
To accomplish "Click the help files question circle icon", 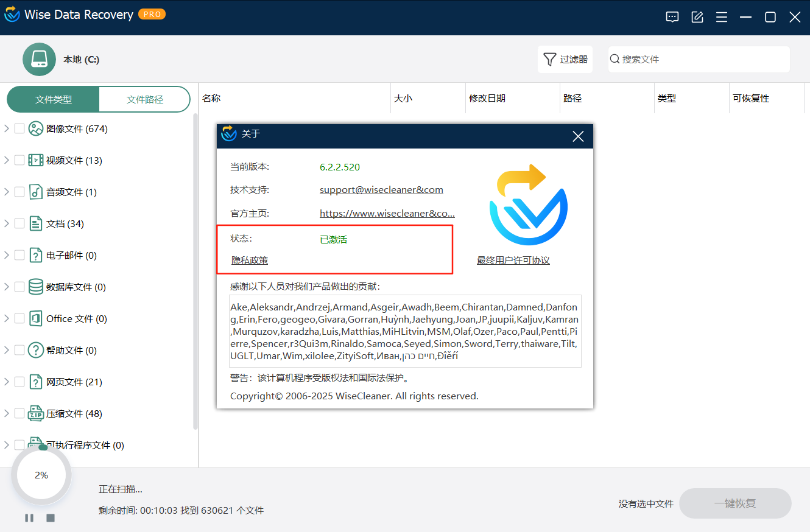I will 36,350.
